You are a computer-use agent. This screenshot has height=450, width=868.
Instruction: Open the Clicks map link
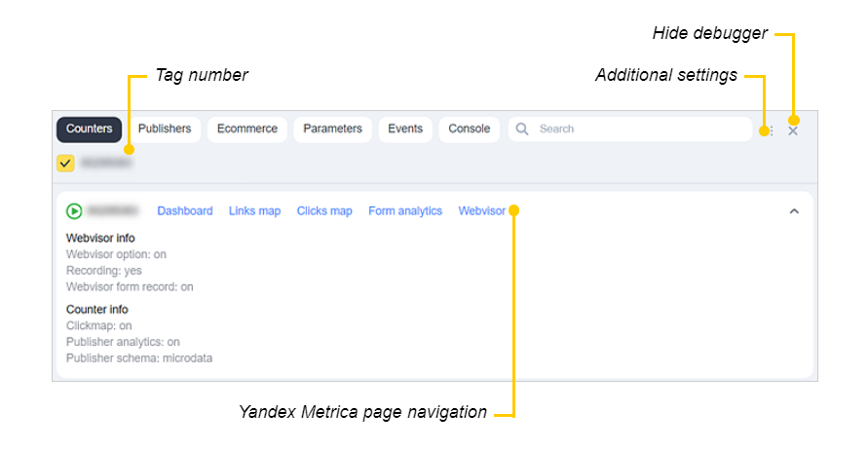(x=324, y=210)
